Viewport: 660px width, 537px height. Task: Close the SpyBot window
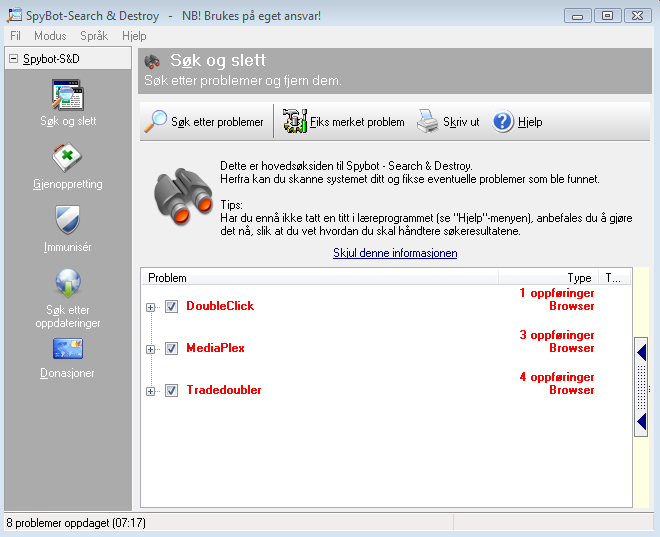pyautogui.click(x=638, y=16)
